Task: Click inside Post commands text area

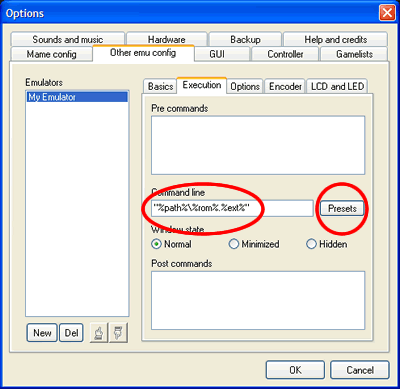Action: [x=258, y=300]
